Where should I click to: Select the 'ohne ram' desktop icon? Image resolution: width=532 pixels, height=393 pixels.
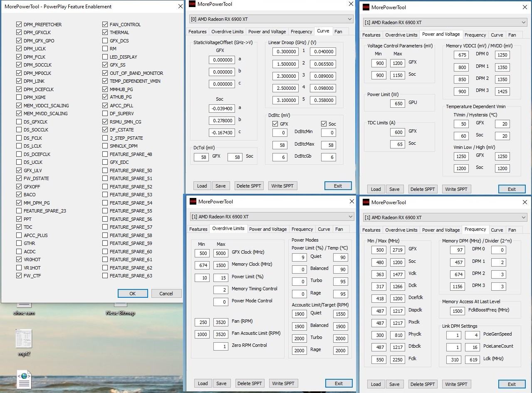point(24,308)
